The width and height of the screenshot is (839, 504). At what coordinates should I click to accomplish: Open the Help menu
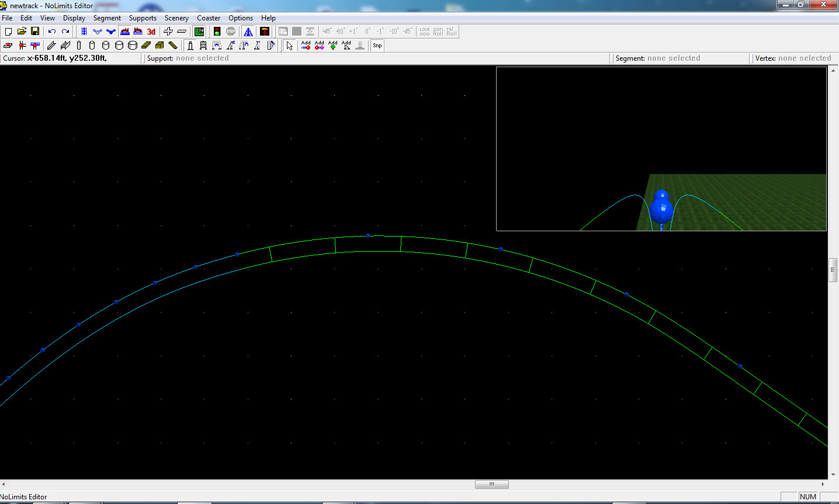pos(268,18)
